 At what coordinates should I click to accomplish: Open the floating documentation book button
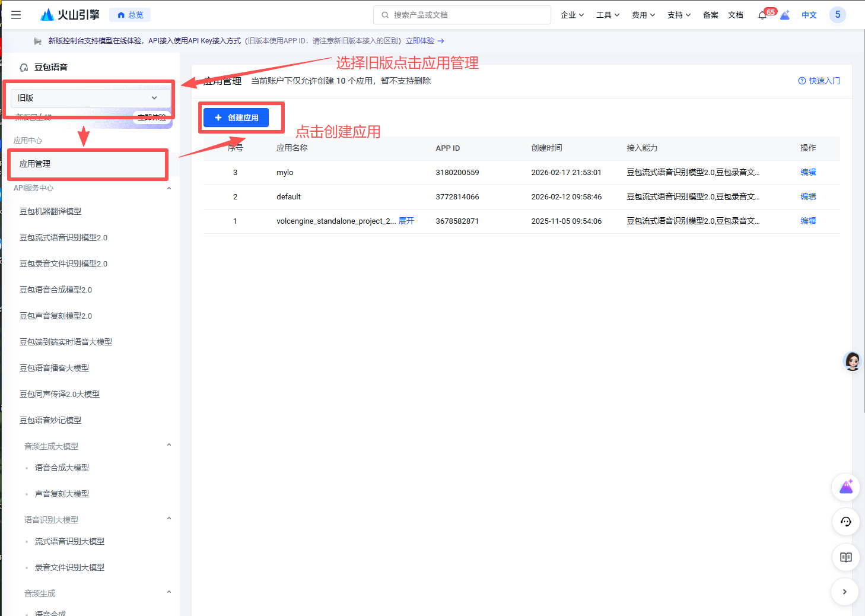pos(846,557)
